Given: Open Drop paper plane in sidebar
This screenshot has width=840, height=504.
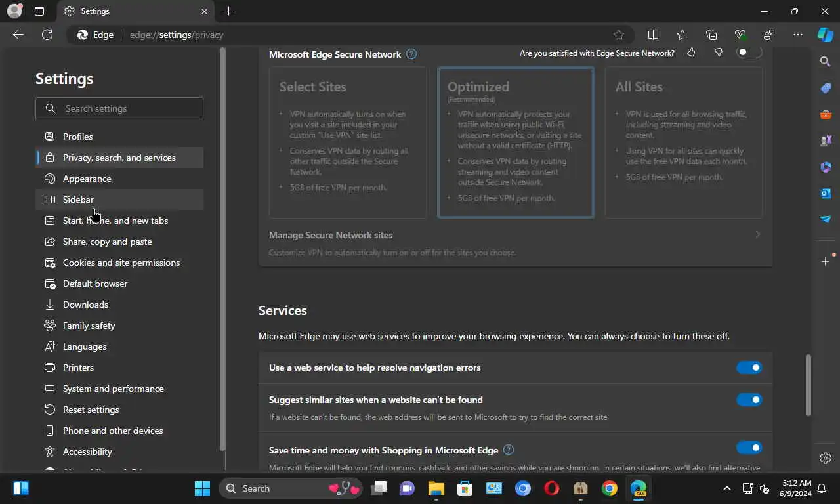Looking at the screenshot, I should pos(826,219).
